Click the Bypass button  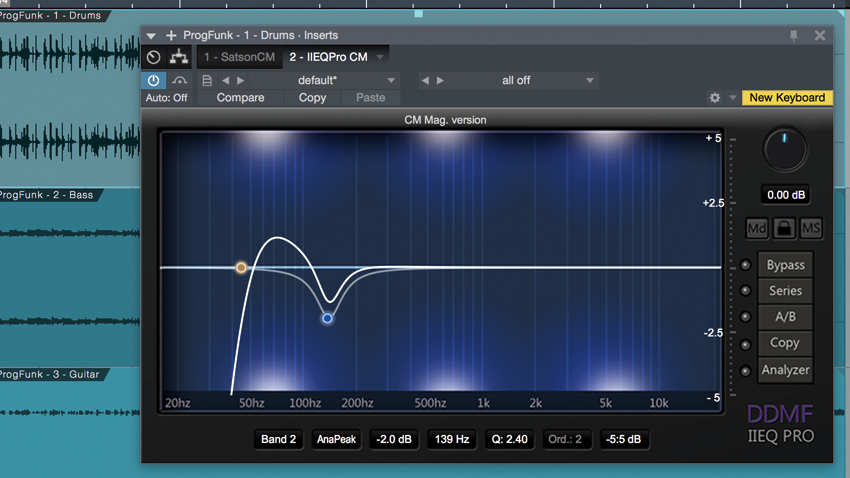tap(785, 265)
